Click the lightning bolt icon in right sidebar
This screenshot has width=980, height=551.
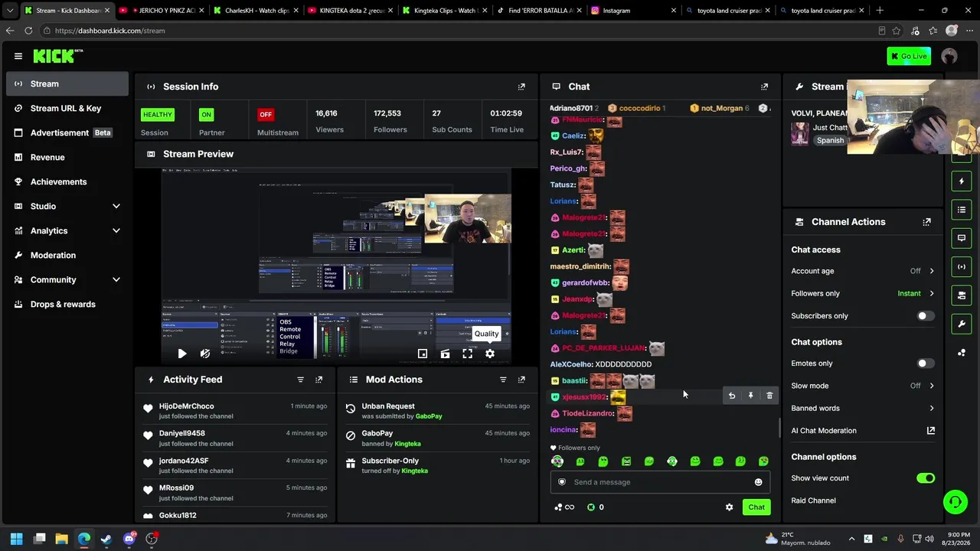(x=962, y=181)
